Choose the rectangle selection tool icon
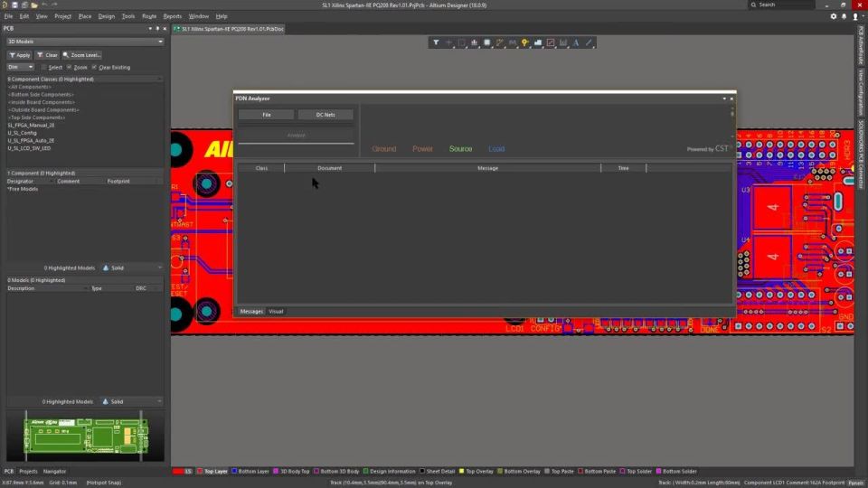 pos(462,42)
